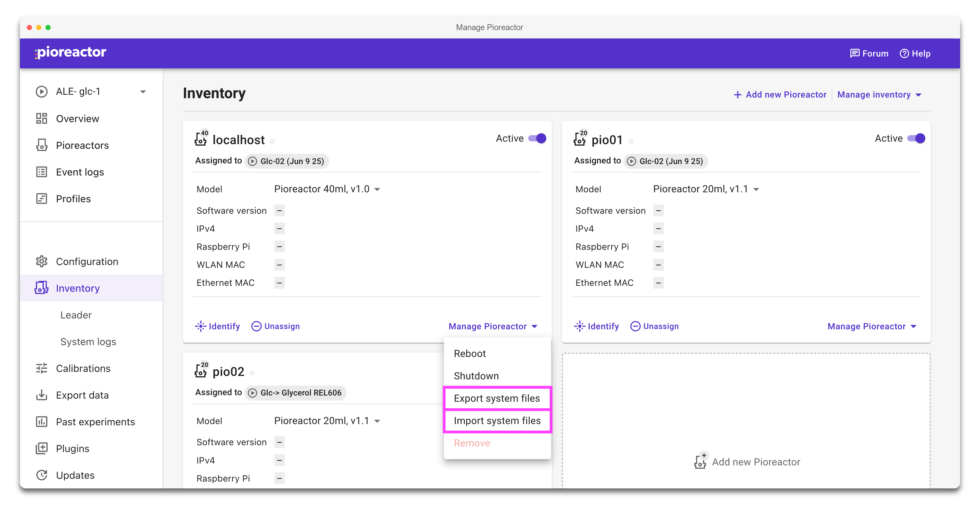Click the Glc-> Glycerol REL606 experiment chip
This screenshot has width=980, height=512.
click(x=296, y=393)
